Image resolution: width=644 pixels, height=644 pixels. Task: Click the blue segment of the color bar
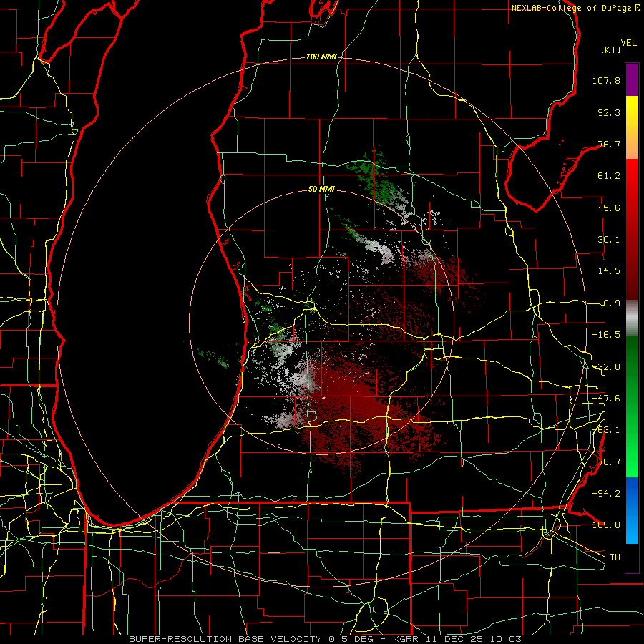[632, 510]
